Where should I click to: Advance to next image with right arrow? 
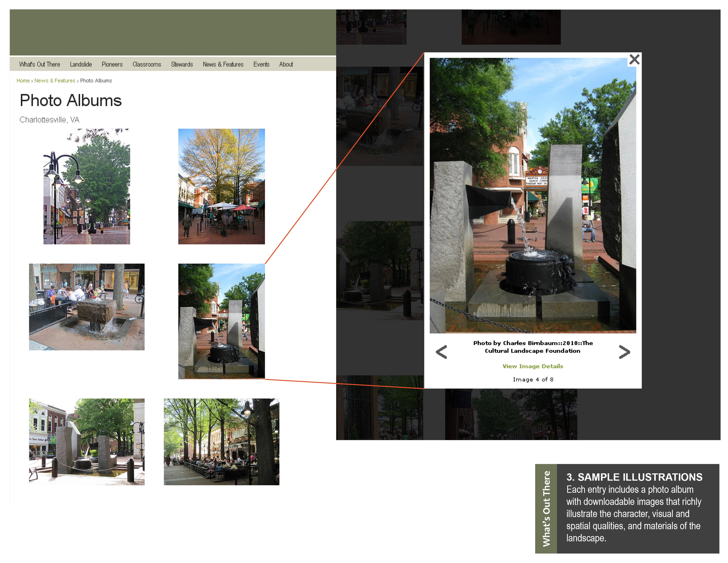[x=624, y=352]
